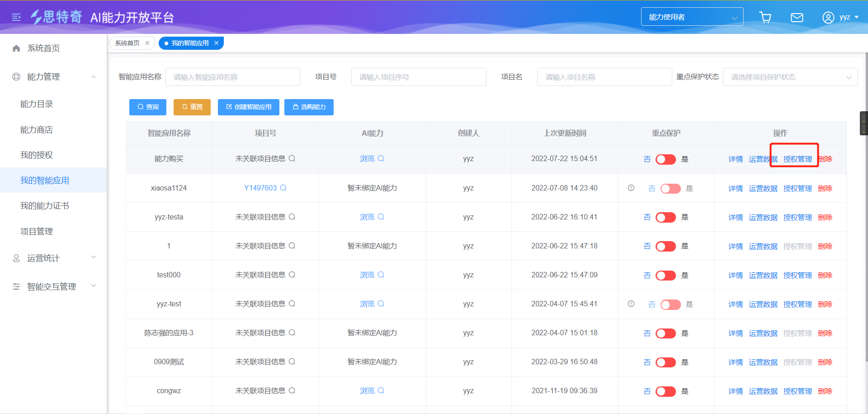Collapse the 能力管理 menu chevron

(x=94, y=76)
